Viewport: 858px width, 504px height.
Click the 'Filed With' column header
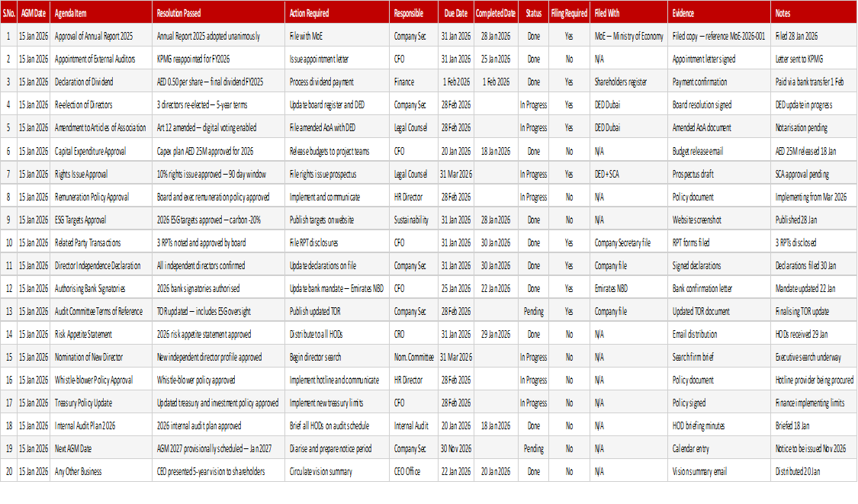click(628, 13)
